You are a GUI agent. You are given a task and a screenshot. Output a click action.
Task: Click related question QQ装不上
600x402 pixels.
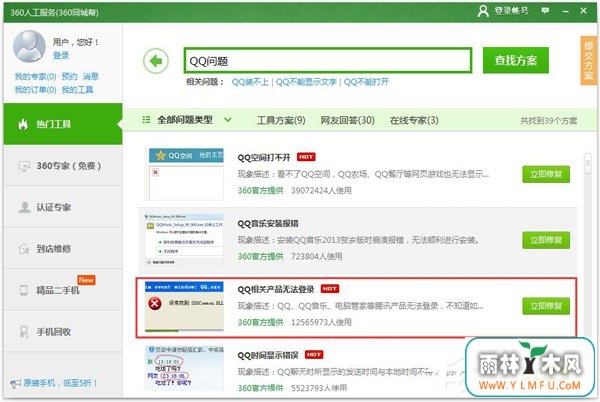[x=250, y=82]
